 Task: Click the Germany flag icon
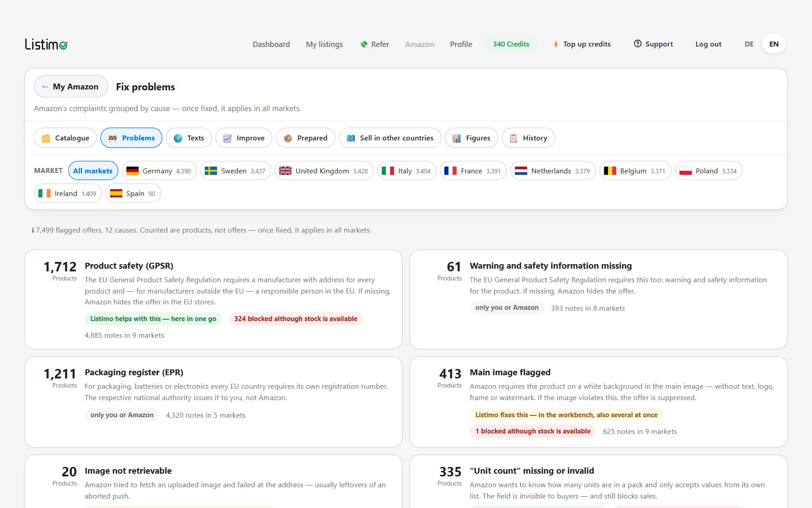coord(133,171)
